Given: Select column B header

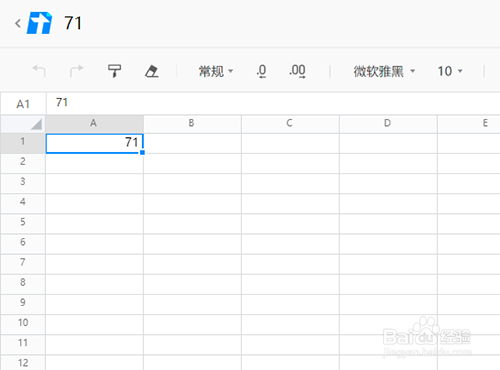Looking at the screenshot, I should click(x=192, y=124).
